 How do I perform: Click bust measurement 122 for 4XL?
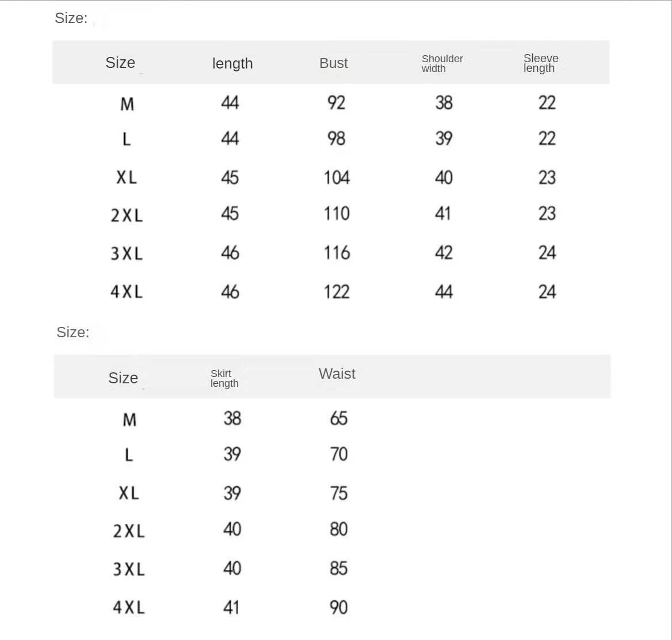[x=337, y=292]
